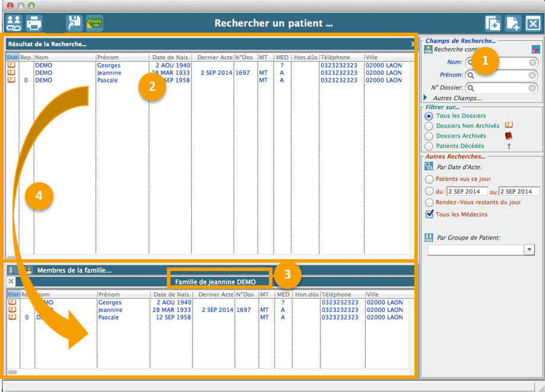Sort results by Date de Nais. column header
Image resolution: width=545 pixels, height=392 pixels.
click(170, 58)
